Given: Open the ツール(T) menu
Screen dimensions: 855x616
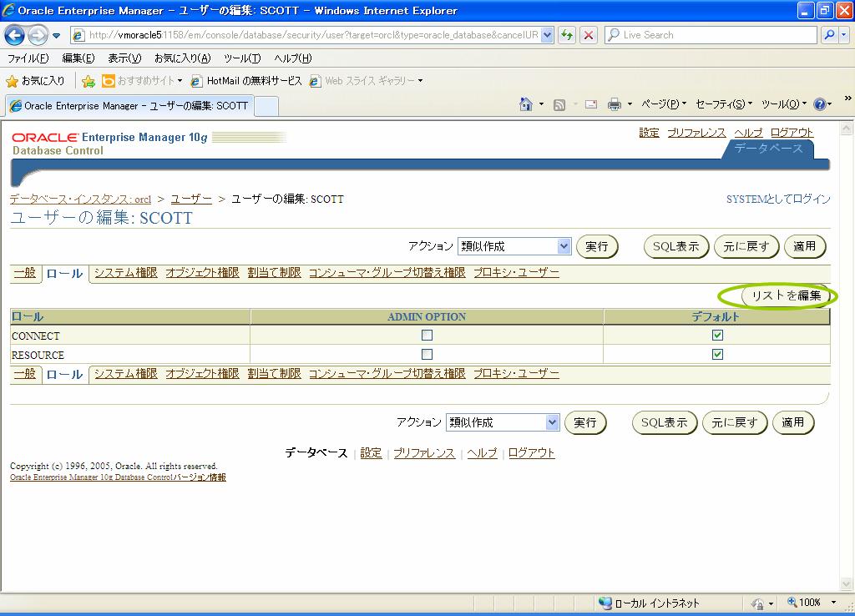Looking at the screenshot, I should 242,58.
